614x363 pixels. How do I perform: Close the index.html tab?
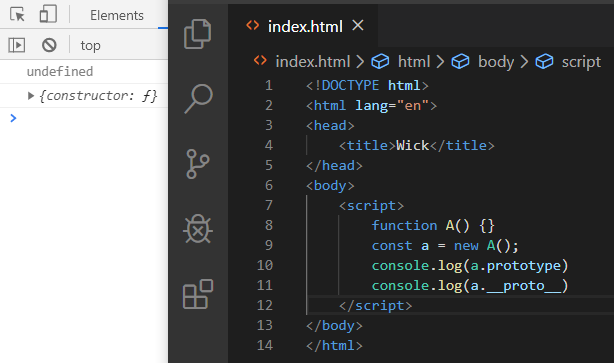(358, 26)
